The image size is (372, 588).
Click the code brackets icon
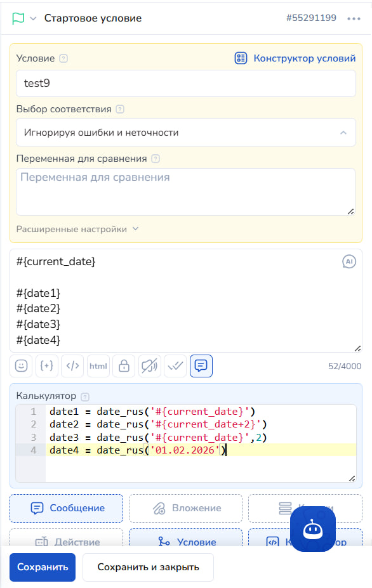coord(72,365)
